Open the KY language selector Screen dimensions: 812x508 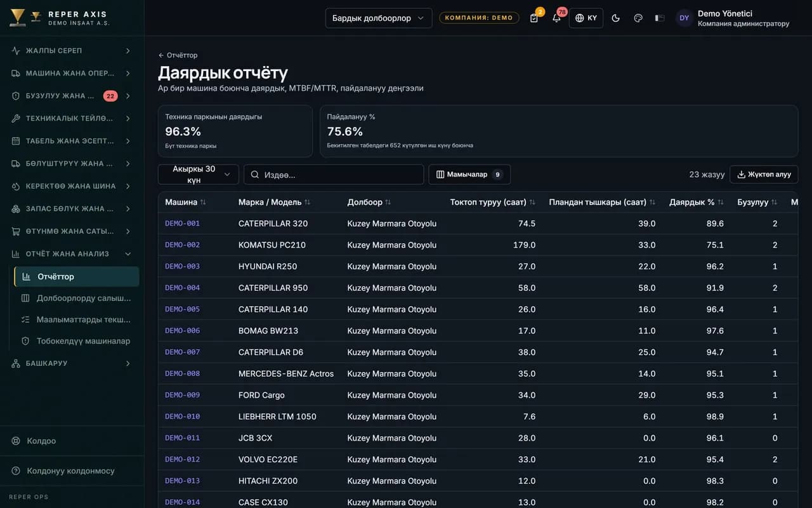coord(586,18)
